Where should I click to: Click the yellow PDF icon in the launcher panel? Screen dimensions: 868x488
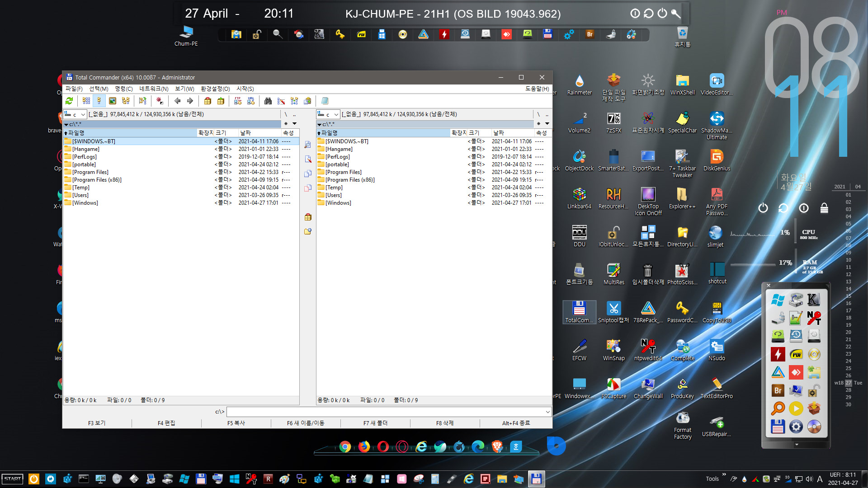point(796,354)
